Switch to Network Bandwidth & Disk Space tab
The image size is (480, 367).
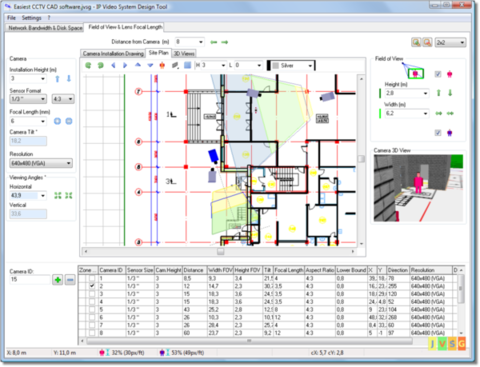(45, 28)
